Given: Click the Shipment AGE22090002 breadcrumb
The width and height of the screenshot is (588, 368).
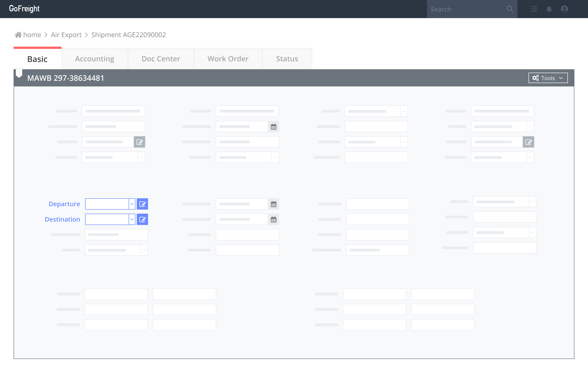Looking at the screenshot, I should [128, 35].
